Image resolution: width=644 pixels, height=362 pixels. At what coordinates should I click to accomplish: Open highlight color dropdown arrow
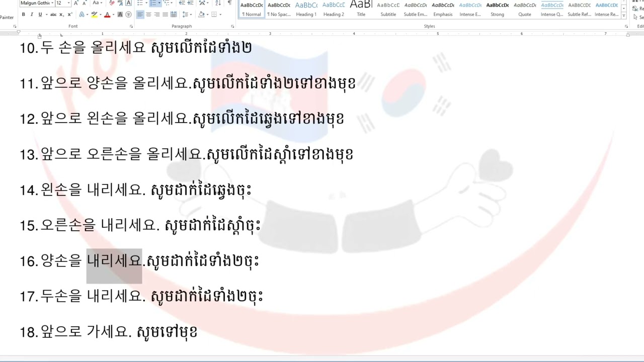click(100, 15)
